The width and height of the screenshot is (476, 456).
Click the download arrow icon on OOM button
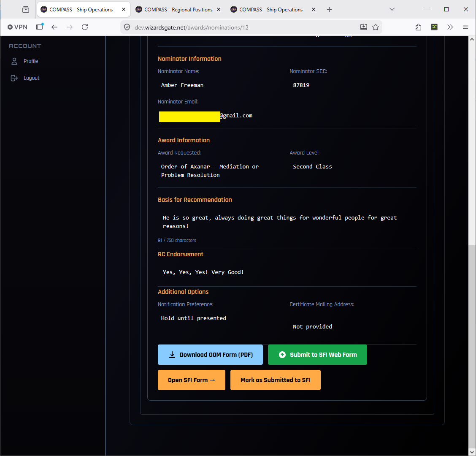click(x=172, y=355)
